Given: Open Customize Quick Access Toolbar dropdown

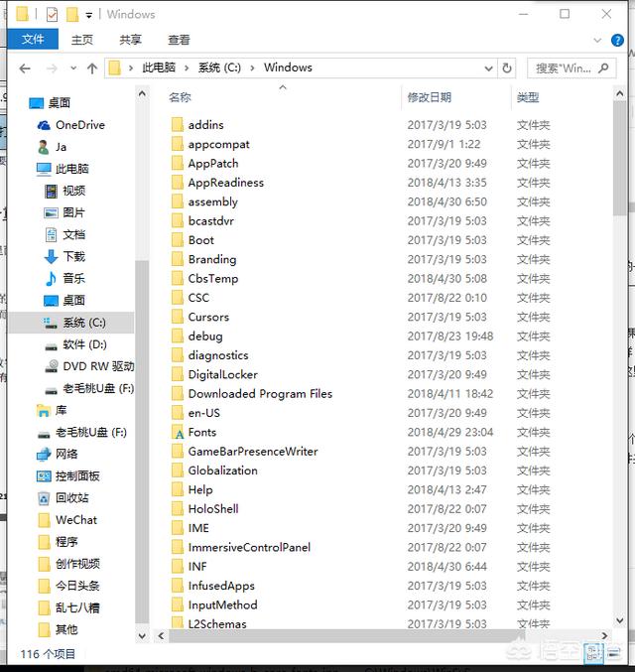Looking at the screenshot, I should [x=88, y=16].
